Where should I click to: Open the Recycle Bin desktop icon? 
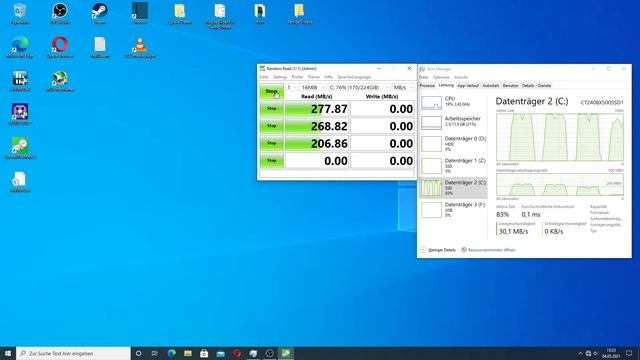click(20, 13)
